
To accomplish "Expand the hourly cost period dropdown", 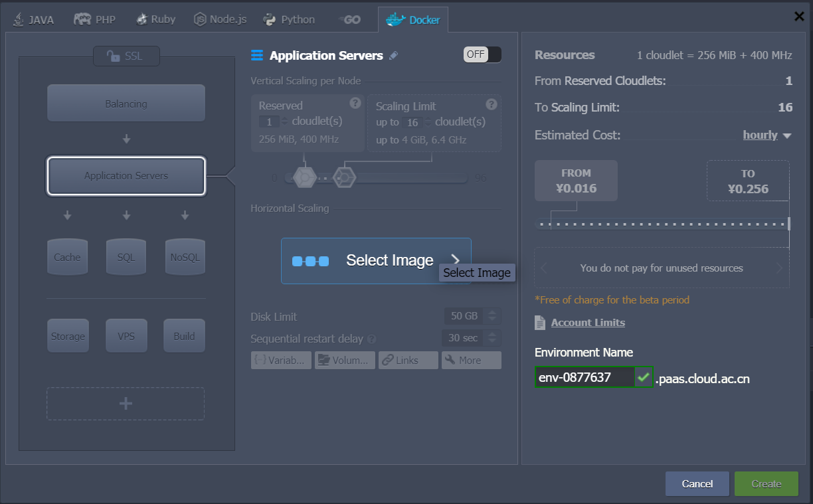I will (767, 135).
